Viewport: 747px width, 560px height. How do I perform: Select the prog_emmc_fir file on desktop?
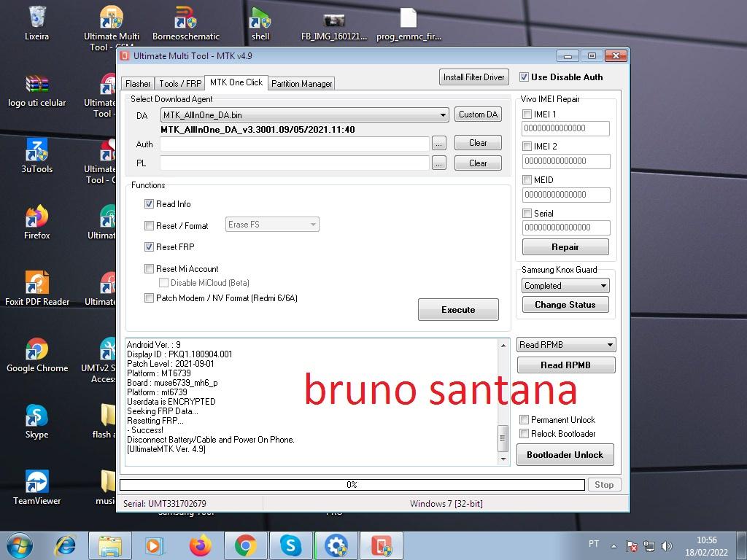[409, 23]
